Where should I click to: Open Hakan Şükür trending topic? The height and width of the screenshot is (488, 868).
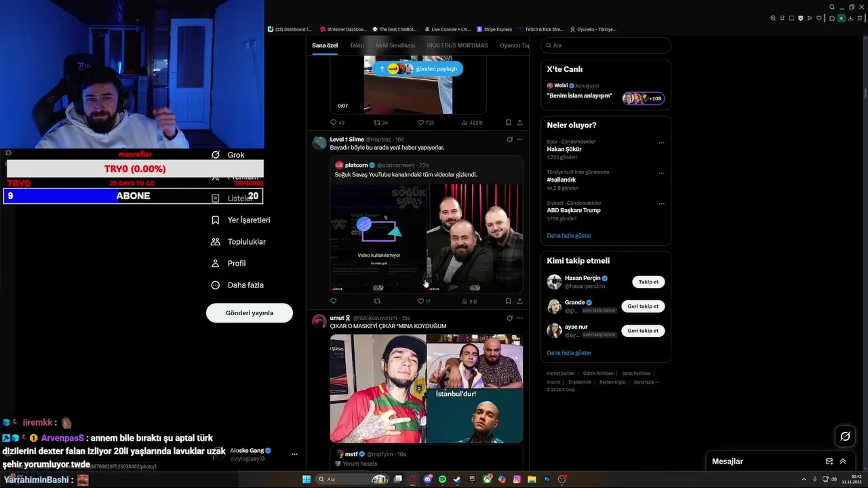tap(564, 149)
